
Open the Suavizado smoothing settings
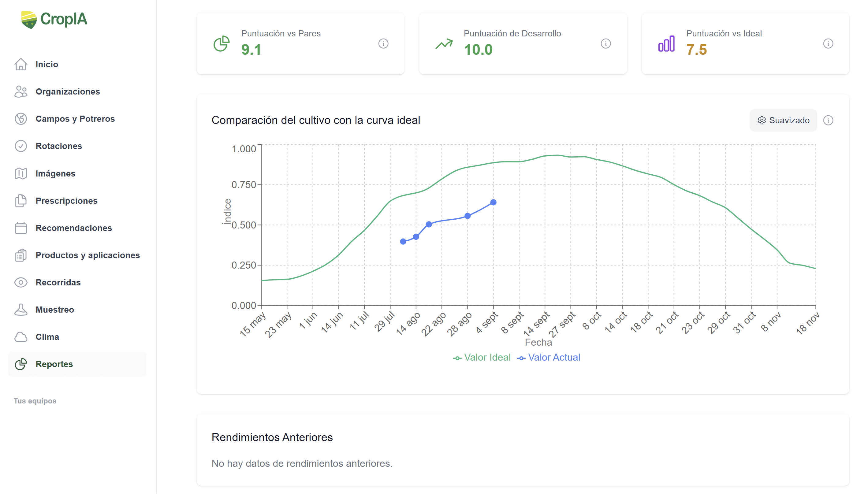pyautogui.click(x=783, y=120)
